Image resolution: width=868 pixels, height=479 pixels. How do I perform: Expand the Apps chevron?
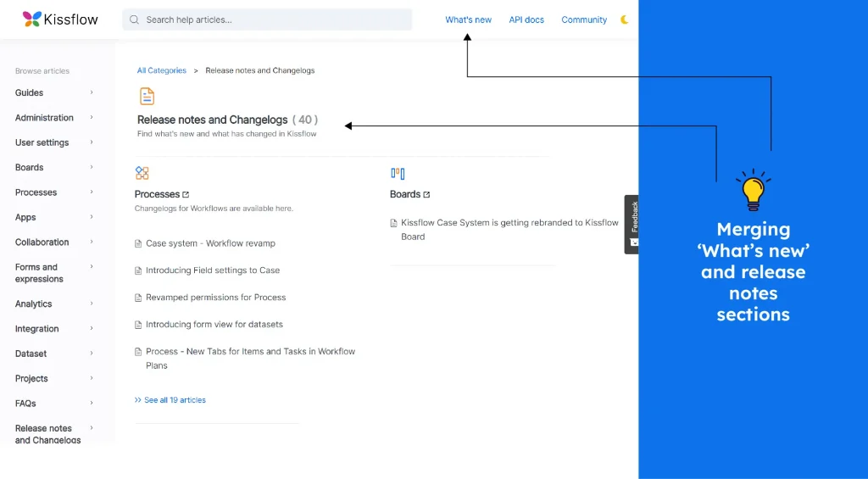click(x=92, y=217)
